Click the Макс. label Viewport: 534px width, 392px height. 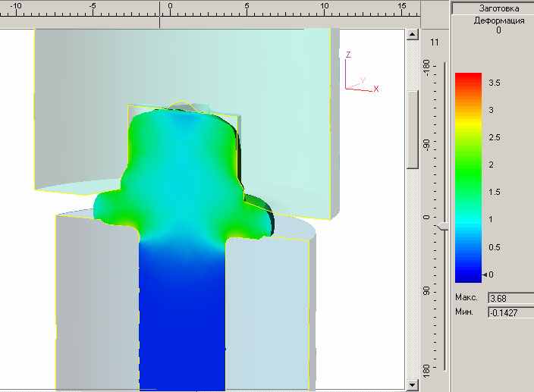click(466, 297)
